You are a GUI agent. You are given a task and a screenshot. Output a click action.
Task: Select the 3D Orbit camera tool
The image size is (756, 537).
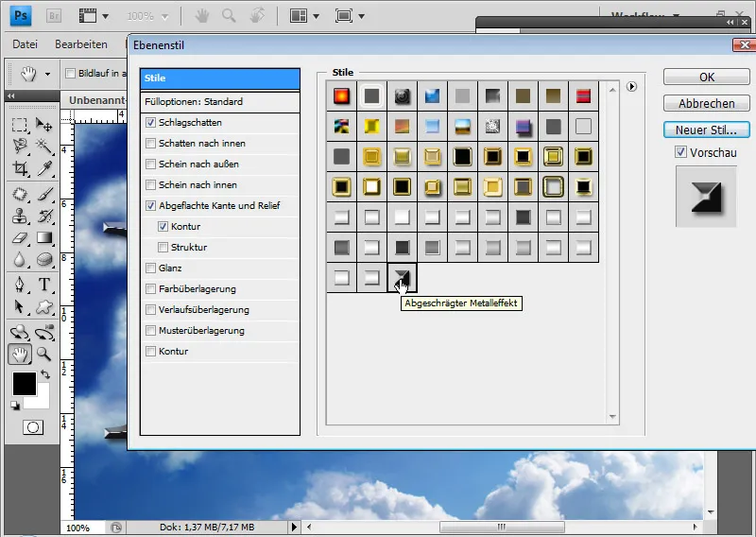click(43, 333)
